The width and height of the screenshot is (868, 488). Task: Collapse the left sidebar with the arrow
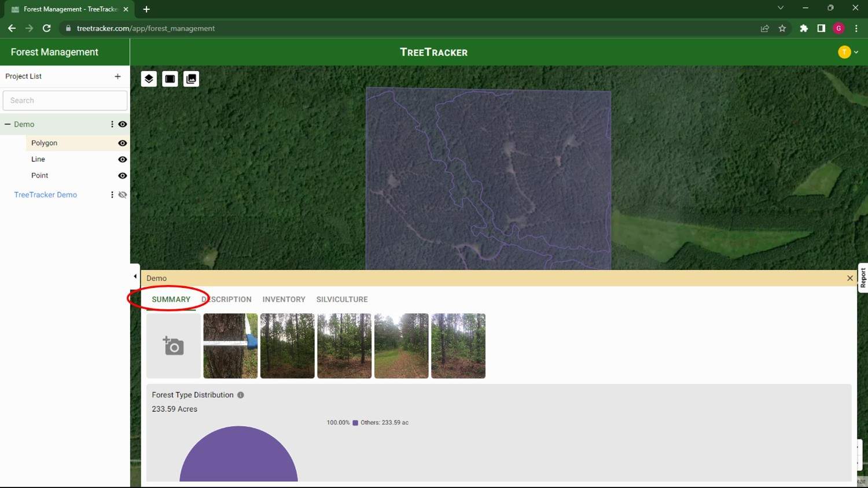[x=135, y=276]
